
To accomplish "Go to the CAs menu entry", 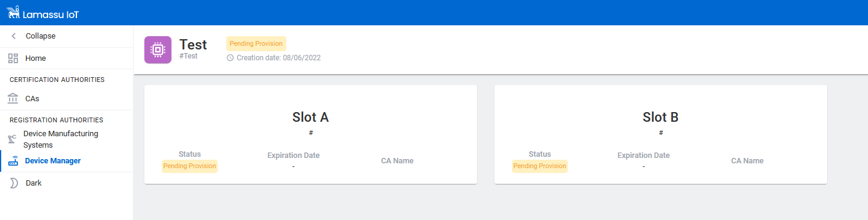I will pyautogui.click(x=66, y=98).
